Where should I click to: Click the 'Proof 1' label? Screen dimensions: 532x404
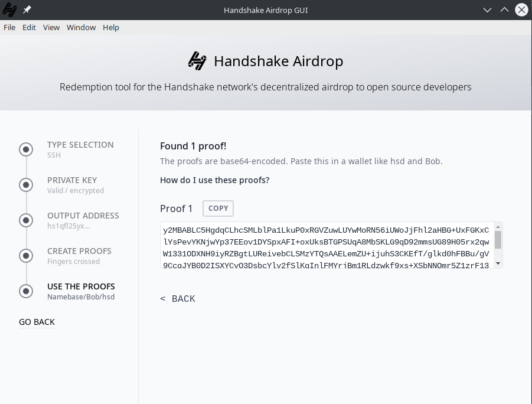(176, 208)
